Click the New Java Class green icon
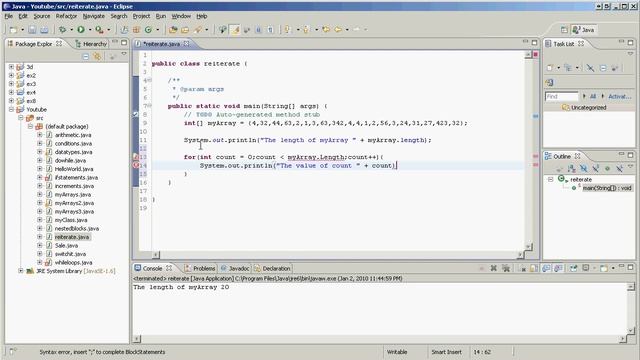The height and width of the screenshot is (360, 640). click(x=148, y=30)
